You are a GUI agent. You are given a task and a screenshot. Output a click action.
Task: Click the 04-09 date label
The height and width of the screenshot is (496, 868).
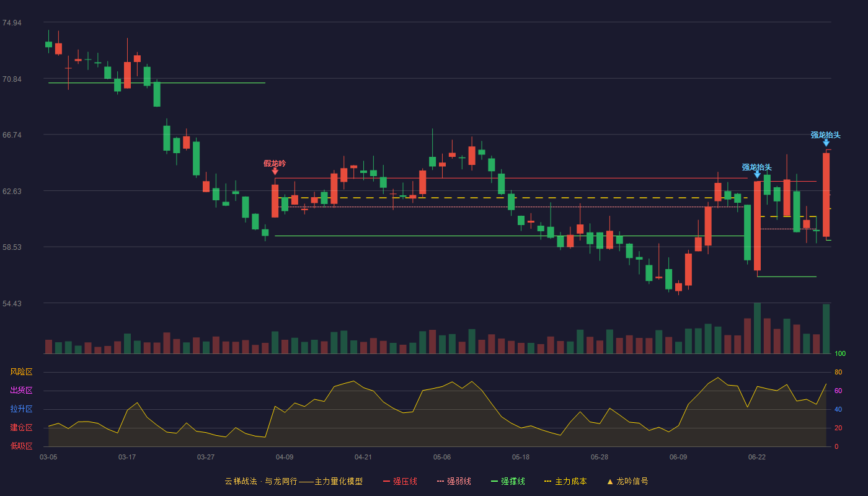coord(285,457)
